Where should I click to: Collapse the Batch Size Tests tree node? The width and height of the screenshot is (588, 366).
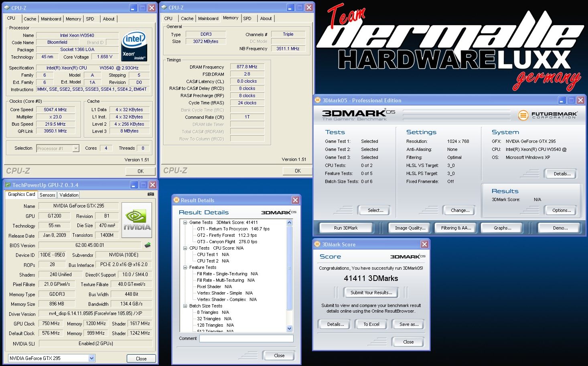pyautogui.click(x=185, y=306)
